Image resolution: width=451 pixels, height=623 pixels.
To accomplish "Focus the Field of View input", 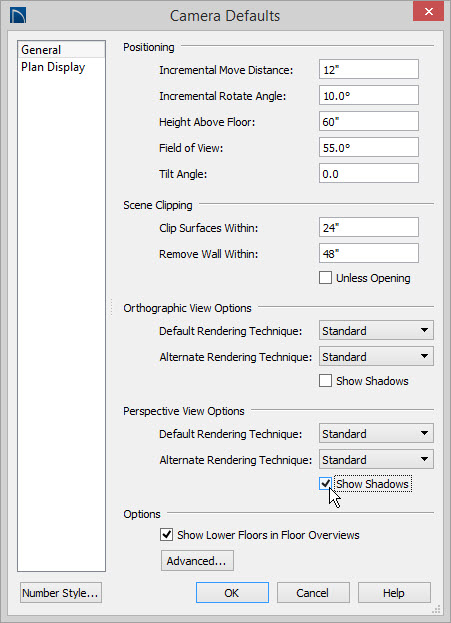I will [369, 147].
